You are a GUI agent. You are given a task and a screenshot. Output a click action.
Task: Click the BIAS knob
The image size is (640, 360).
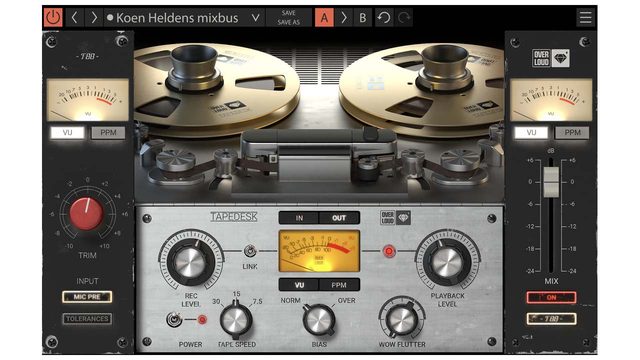[x=319, y=320]
